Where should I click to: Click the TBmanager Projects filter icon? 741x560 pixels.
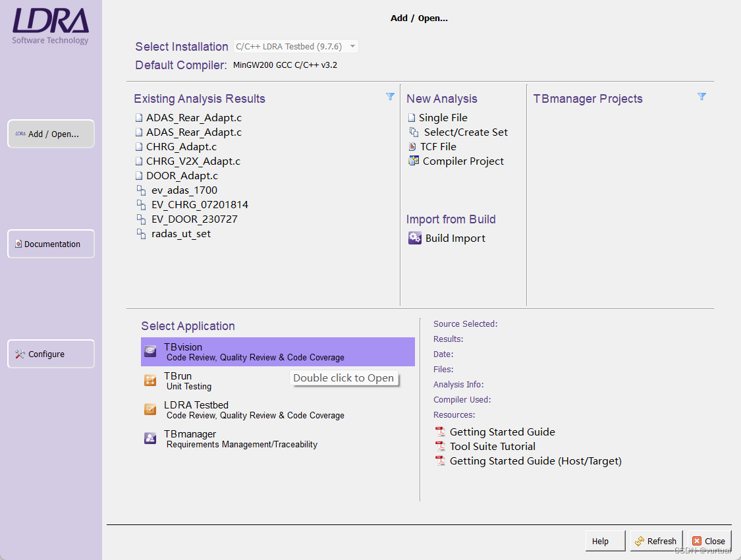tap(701, 97)
